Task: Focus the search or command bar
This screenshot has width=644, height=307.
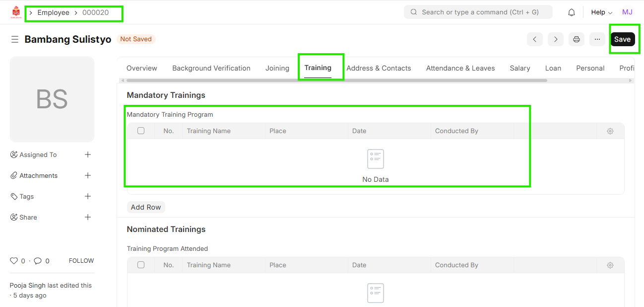Action: click(x=478, y=12)
